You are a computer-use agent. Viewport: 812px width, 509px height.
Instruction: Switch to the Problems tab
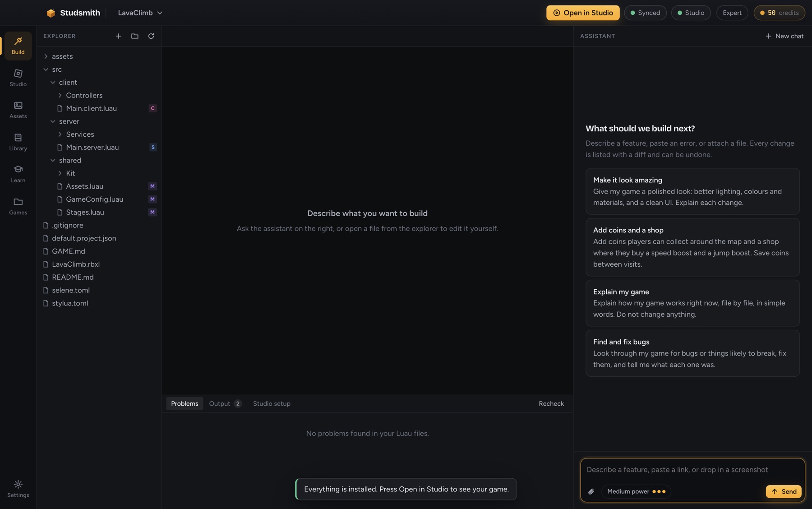click(185, 403)
